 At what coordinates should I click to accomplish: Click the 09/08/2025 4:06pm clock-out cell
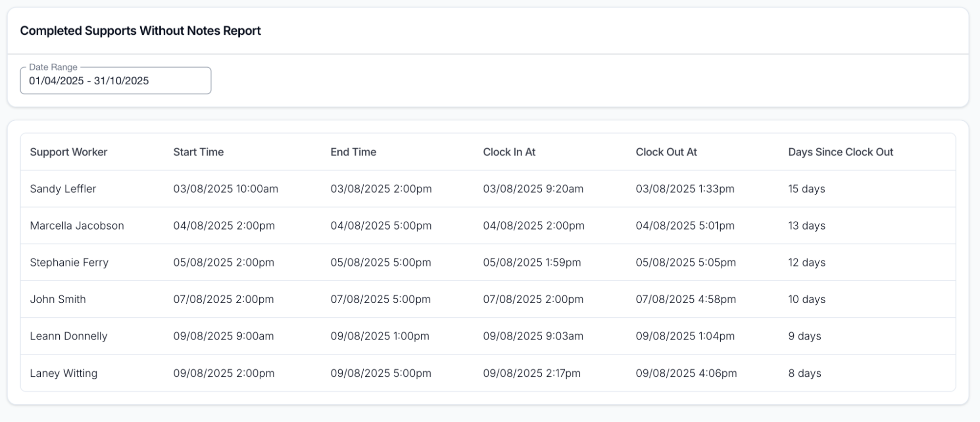[x=686, y=373]
